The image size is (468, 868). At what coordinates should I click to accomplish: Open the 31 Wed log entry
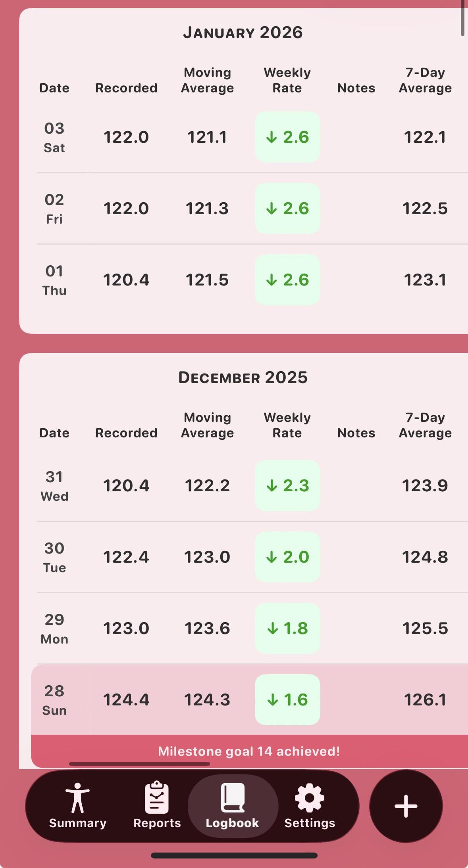(x=54, y=486)
